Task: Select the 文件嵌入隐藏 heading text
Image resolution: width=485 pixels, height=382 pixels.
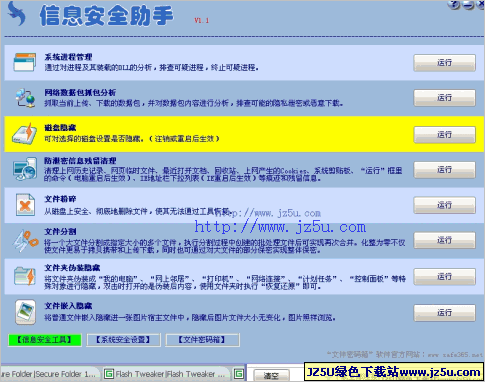Action: (x=68, y=306)
